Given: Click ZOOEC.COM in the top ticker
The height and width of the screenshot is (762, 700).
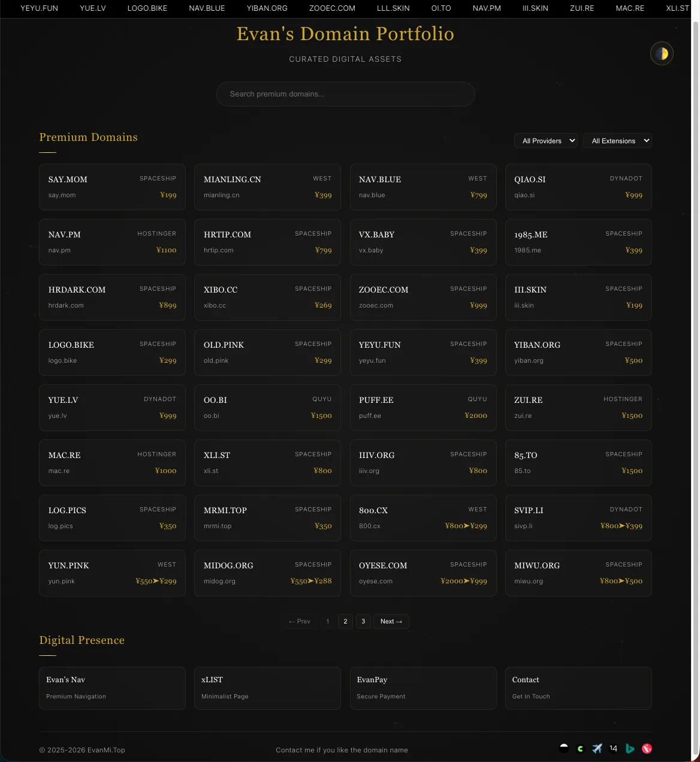Looking at the screenshot, I should tap(332, 8).
